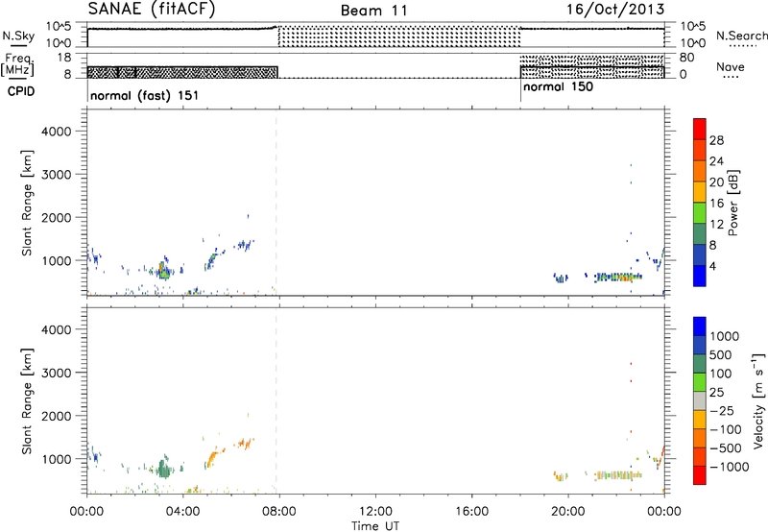Click the 20:00 time axis label
This screenshot has height=532, width=768.
(x=568, y=512)
